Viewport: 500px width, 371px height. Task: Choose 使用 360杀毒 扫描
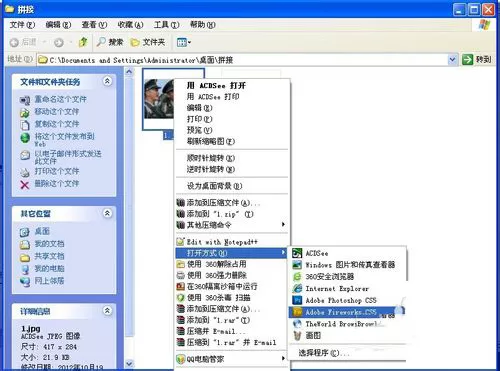point(232,298)
